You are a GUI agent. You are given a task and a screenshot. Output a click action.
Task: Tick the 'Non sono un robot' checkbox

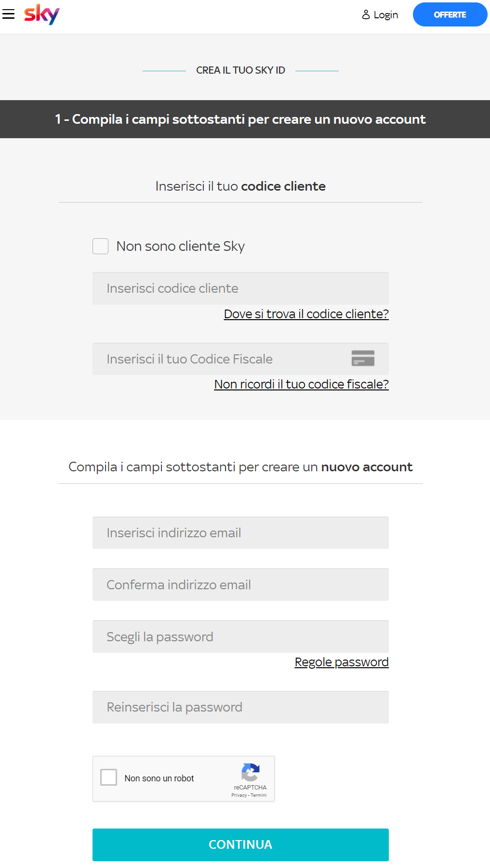coord(109,777)
